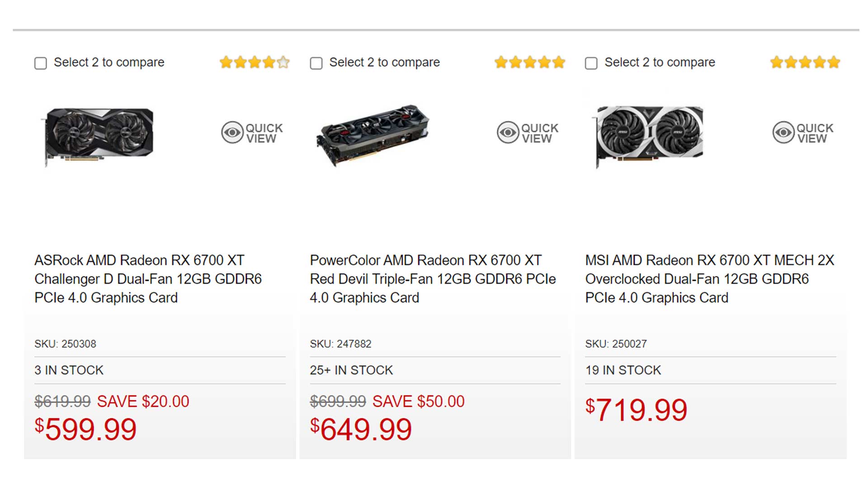Check compare box for PowerColor Red Devil
Viewport: 868px width, 488px height.
(316, 63)
